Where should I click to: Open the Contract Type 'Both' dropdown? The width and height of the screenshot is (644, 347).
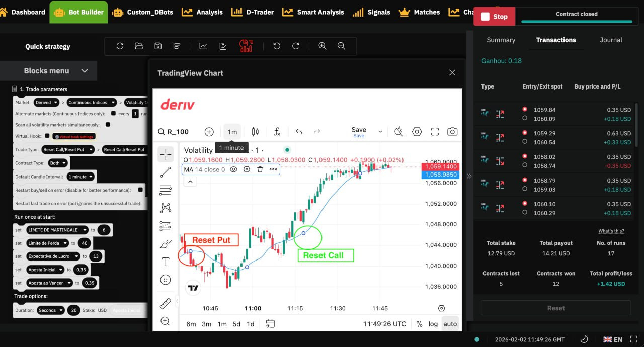point(58,163)
